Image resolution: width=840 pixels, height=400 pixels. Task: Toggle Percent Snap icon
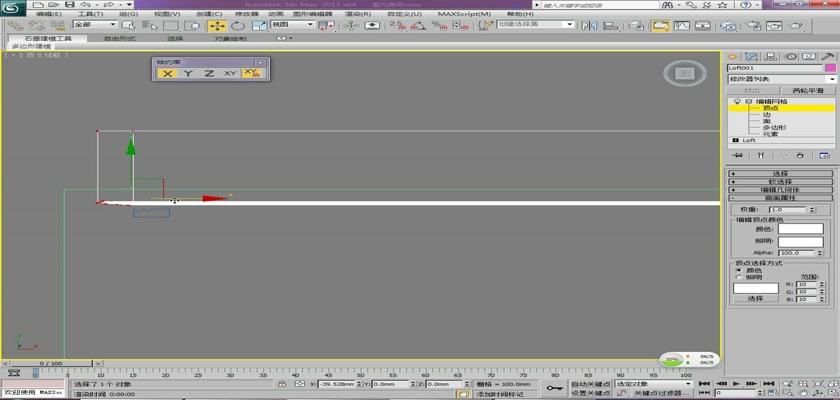(439, 26)
